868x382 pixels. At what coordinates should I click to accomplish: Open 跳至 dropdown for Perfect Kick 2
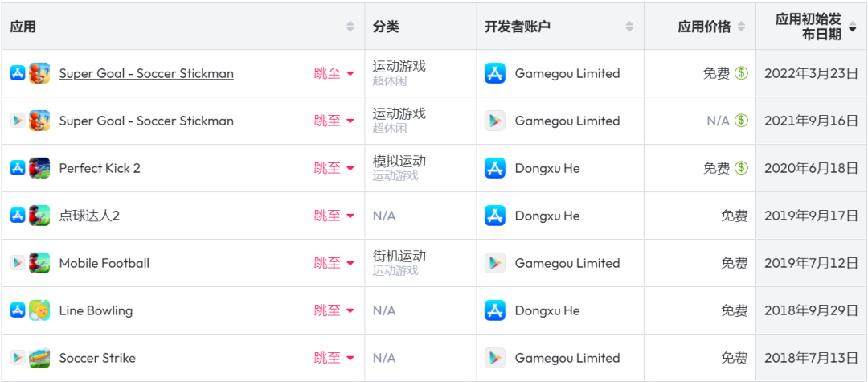[x=334, y=168]
